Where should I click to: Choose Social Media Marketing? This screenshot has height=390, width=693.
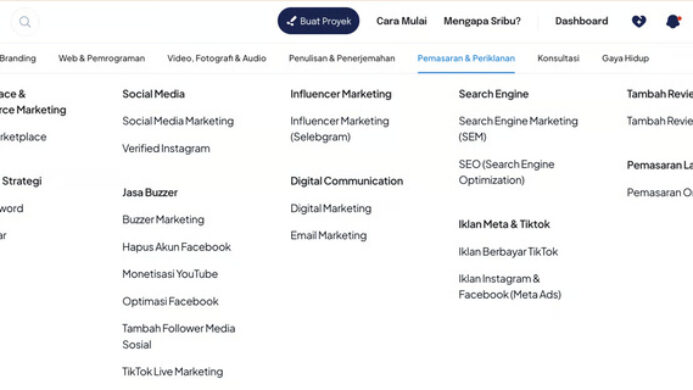(x=178, y=121)
